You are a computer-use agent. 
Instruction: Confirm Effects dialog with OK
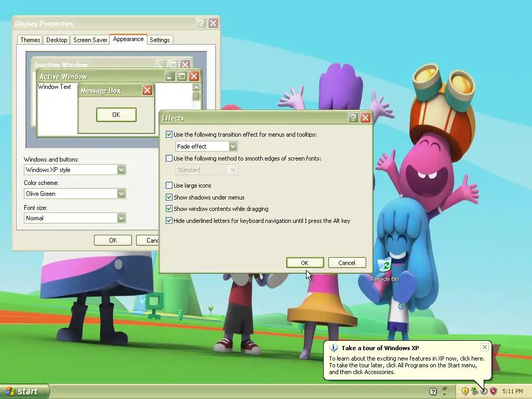[304, 262]
